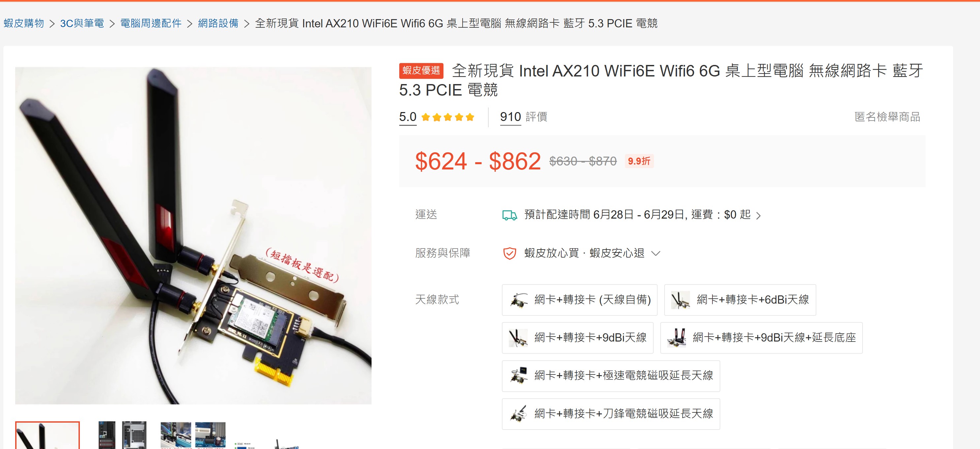Viewport: 980px width, 449px height.
Task: Select 網卡+轉接卡+9dBi天線 option
Action: click(x=577, y=338)
